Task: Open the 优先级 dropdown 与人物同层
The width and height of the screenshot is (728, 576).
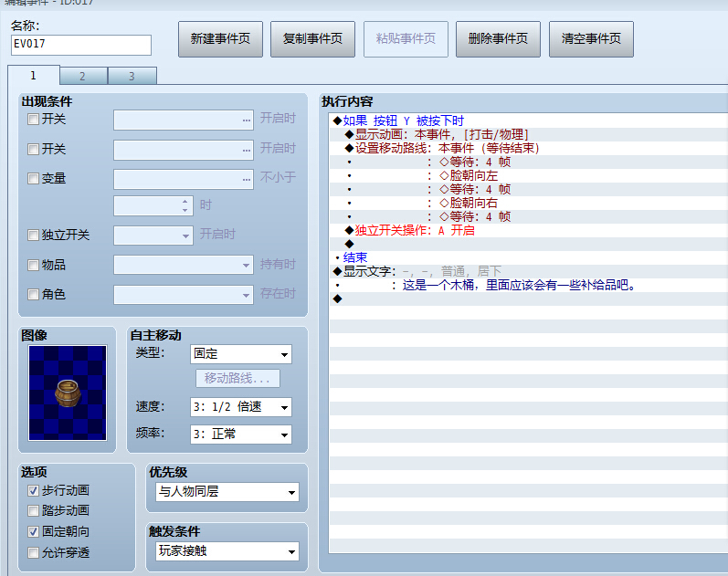Action: pyautogui.click(x=227, y=491)
